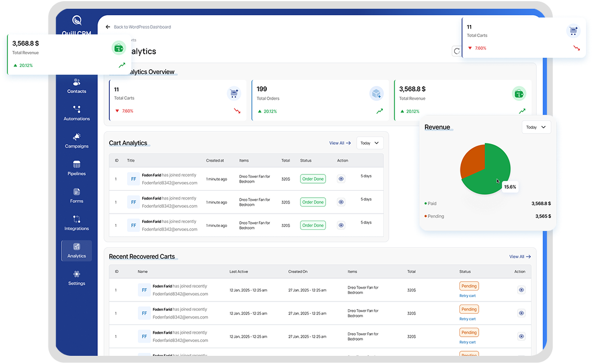This screenshot has height=364, width=593.
Task: Click eye icon in second Cart Analytics row
Action: point(341,202)
